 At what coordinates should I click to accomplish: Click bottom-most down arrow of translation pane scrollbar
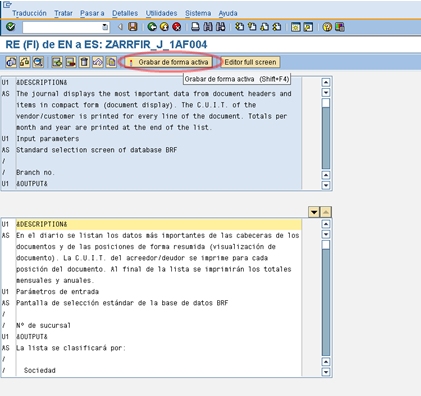pos(326,372)
